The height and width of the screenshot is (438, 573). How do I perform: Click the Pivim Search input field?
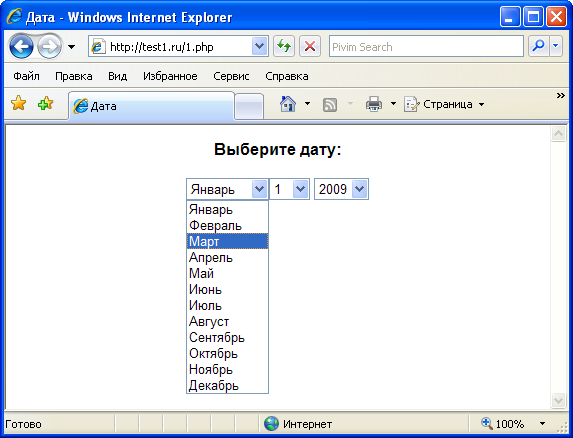[426, 46]
